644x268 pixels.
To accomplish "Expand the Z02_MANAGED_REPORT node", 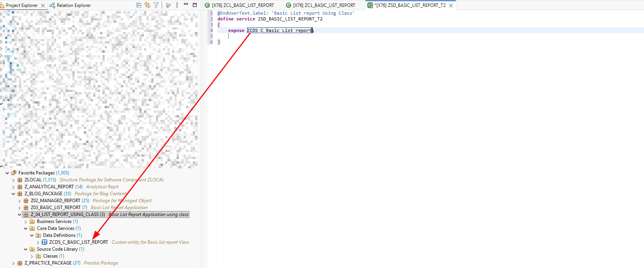I will [x=19, y=201].
